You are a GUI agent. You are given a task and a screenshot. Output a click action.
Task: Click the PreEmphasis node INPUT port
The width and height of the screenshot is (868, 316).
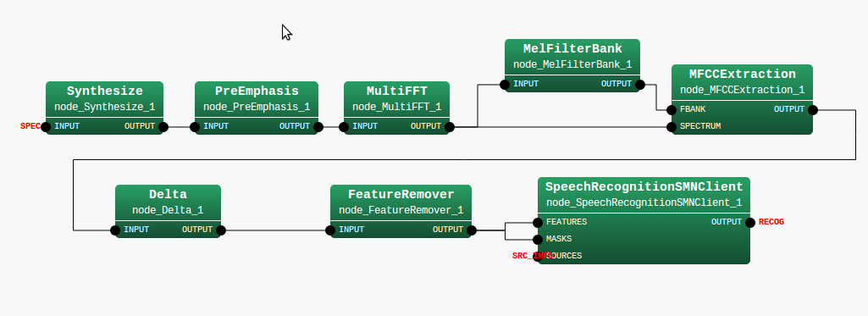[x=195, y=127]
